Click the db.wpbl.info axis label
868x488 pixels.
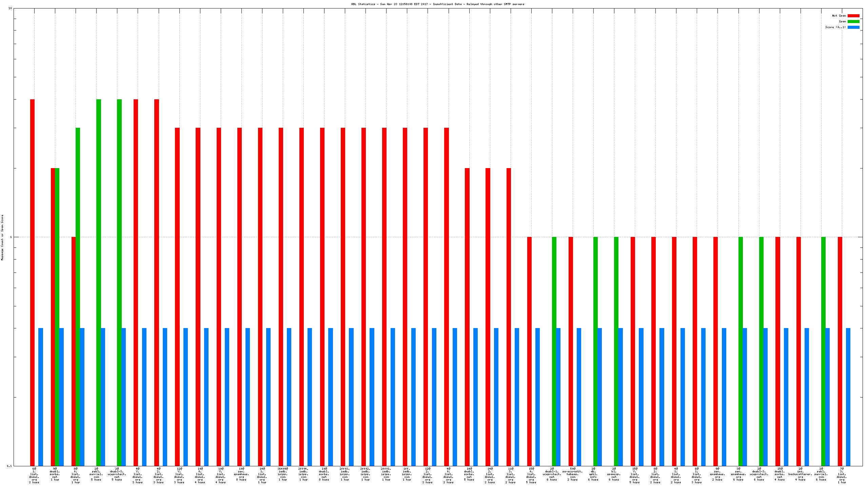pyautogui.click(x=593, y=474)
